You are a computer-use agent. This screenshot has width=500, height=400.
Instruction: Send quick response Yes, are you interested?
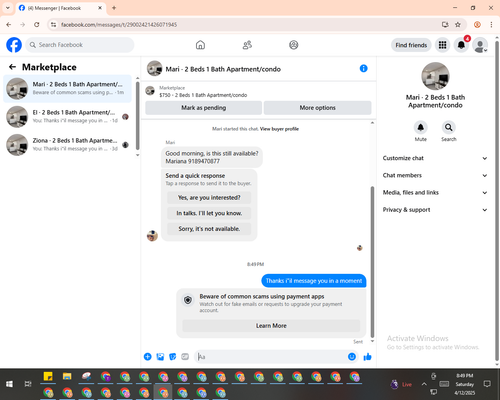pyautogui.click(x=209, y=198)
